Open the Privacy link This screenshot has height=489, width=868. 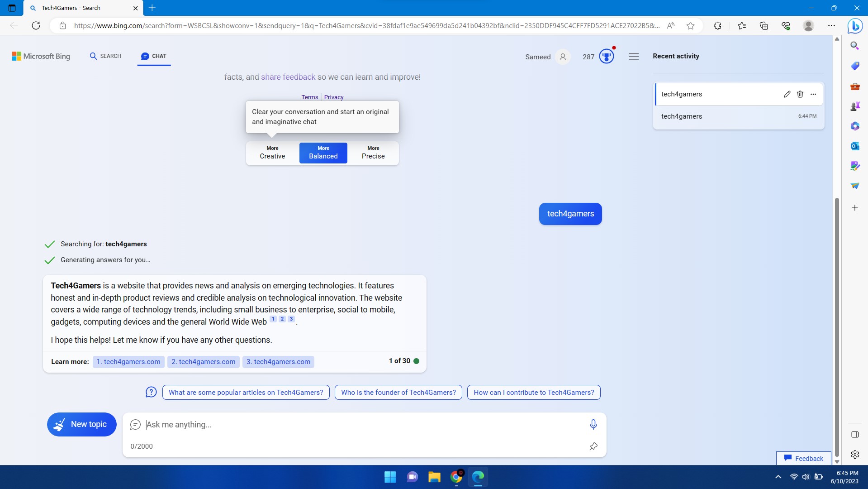pyautogui.click(x=334, y=97)
